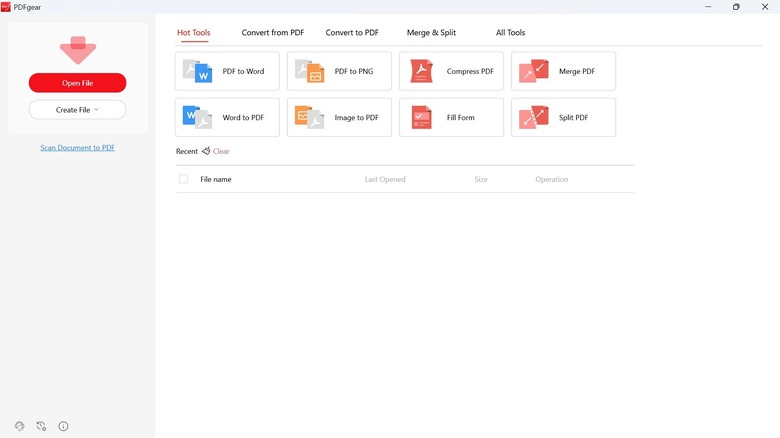Follow the Scan Document to PDF link
Viewport: 780px width, 438px height.
pyautogui.click(x=78, y=147)
